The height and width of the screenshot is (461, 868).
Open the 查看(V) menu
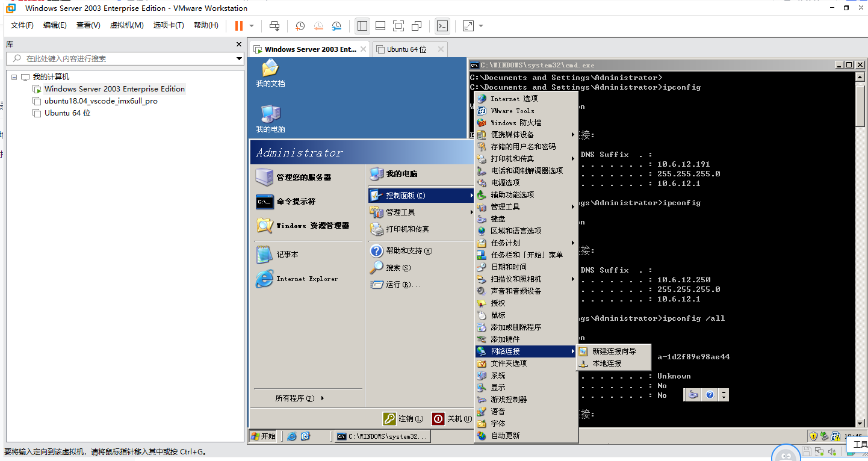pos(88,25)
